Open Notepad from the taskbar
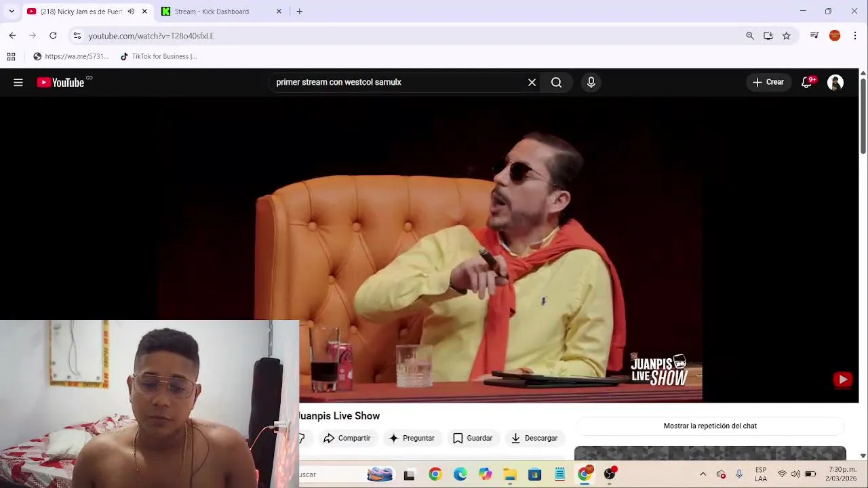This screenshot has height=488, width=868. (x=559, y=474)
